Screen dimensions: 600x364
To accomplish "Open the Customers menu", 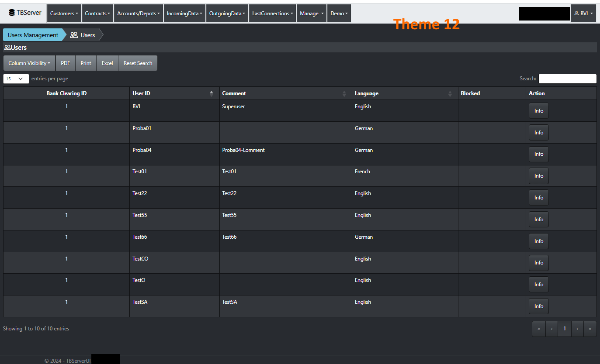I will (x=64, y=14).
